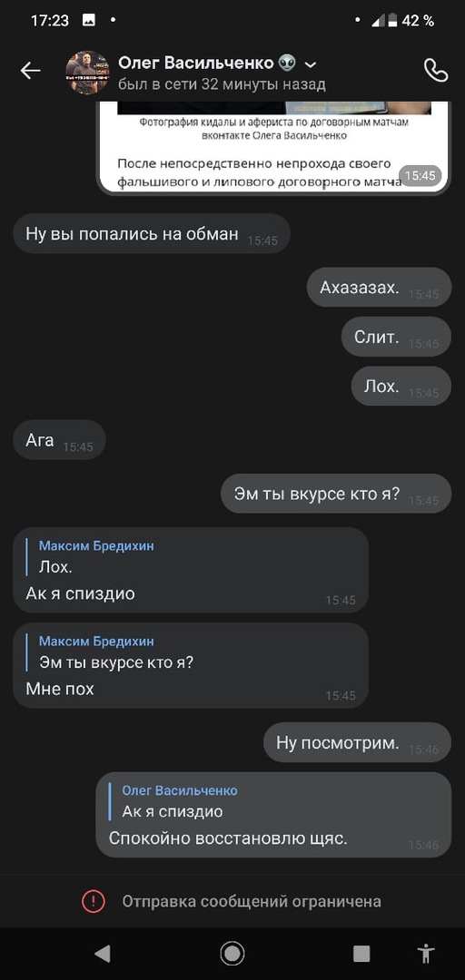The image size is (465, 980).
Task: Tap the accessibility figure icon
Action: [x=426, y=953]
